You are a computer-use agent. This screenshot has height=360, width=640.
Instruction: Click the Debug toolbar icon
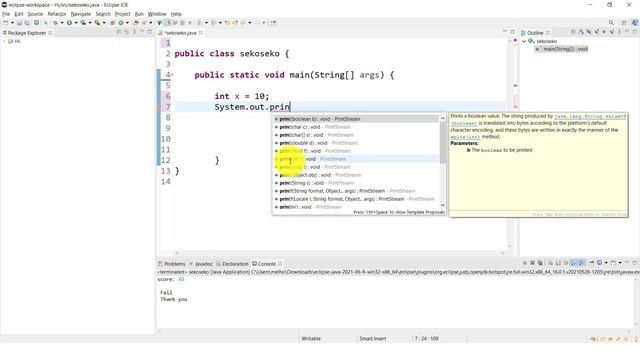point(56,23)
